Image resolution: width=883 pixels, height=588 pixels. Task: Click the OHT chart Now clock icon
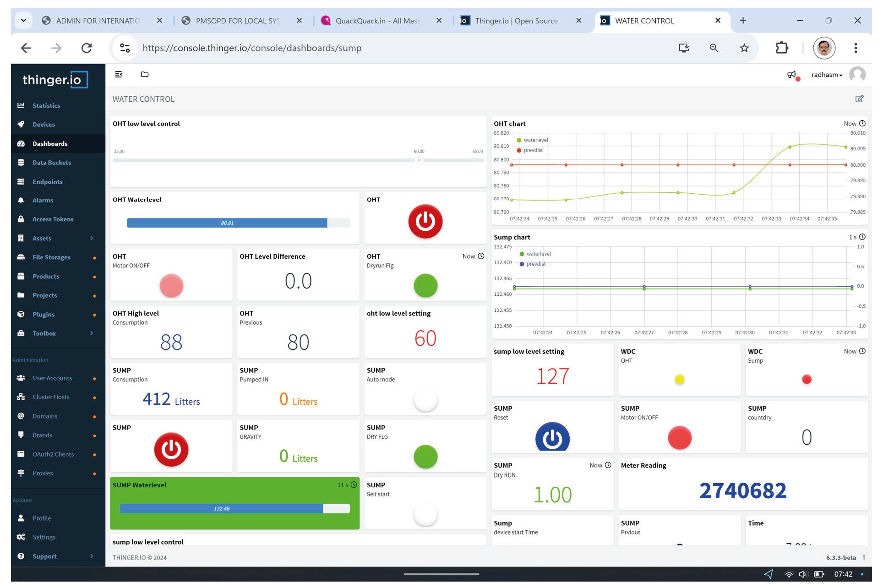tap(862, 124)
